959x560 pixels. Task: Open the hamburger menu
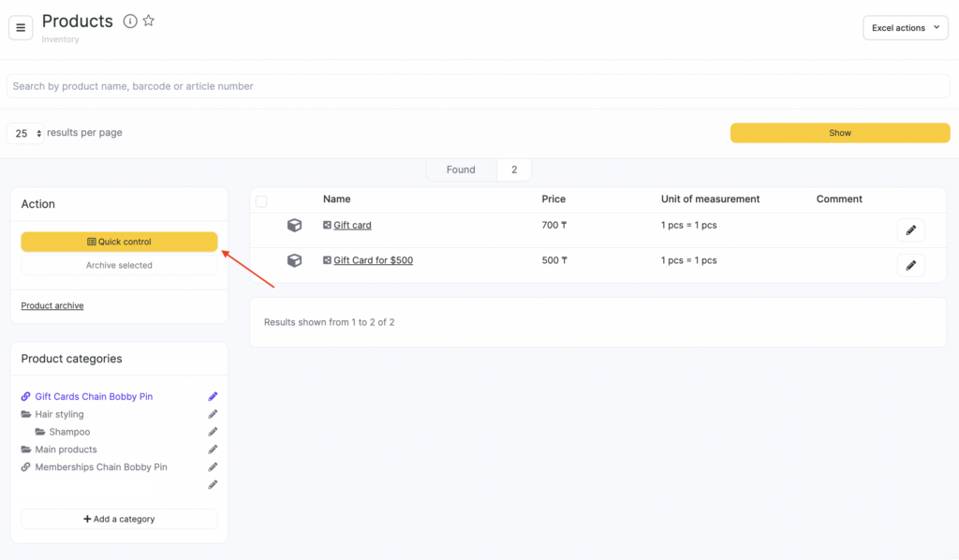point(21,28)
